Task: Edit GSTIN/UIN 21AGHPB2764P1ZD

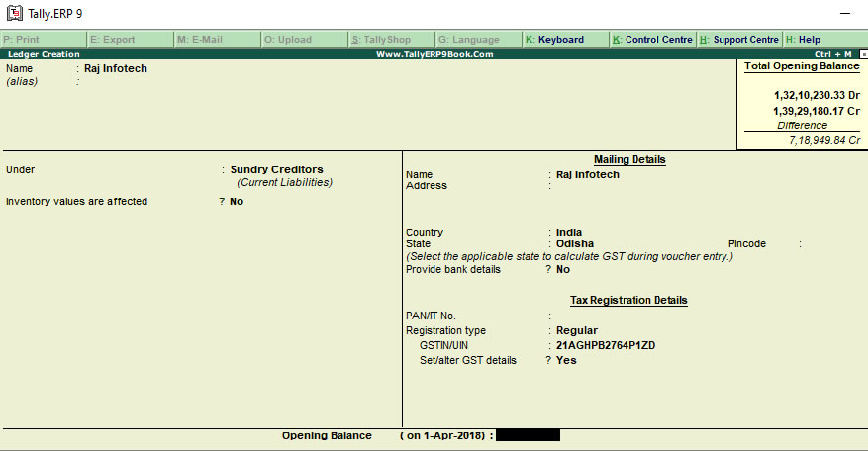Action: coord(606,345)
